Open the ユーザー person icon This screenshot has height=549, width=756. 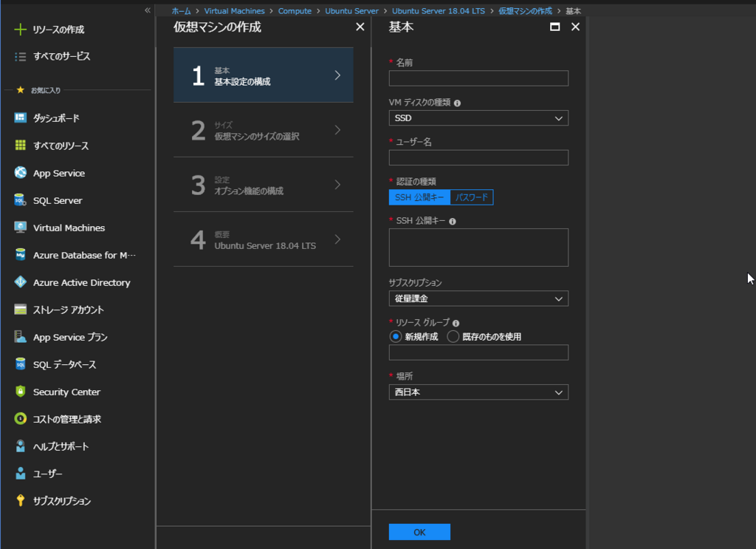click(x=20, y=473)
